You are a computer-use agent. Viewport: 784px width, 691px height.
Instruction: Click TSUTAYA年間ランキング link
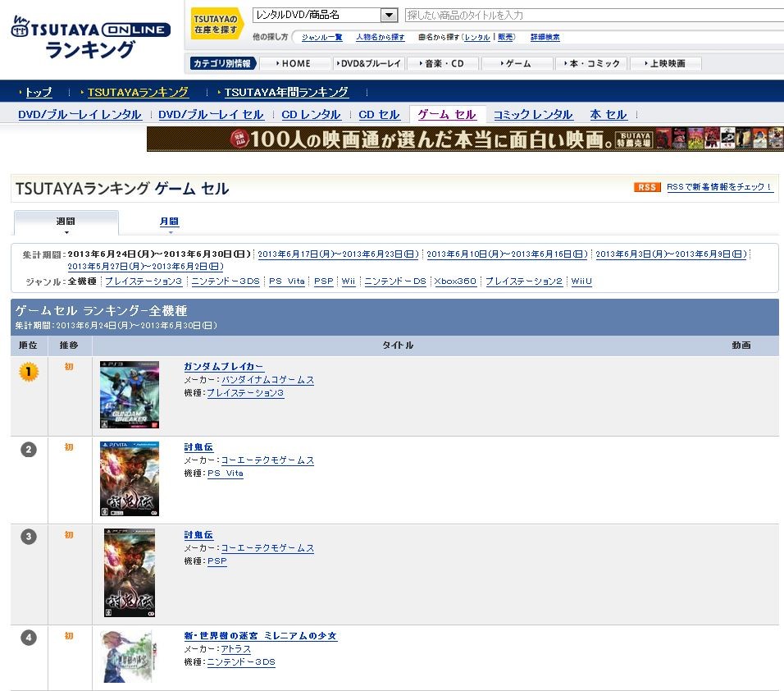click(x=286, y=92)
